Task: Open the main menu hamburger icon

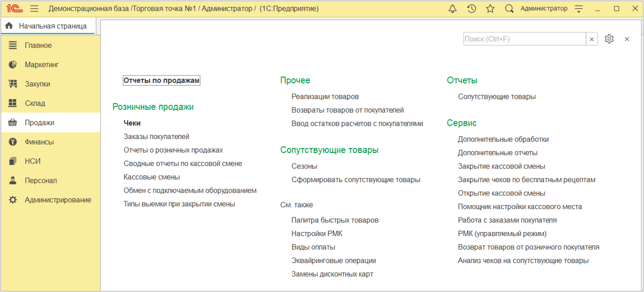Action: click(35, 8)
